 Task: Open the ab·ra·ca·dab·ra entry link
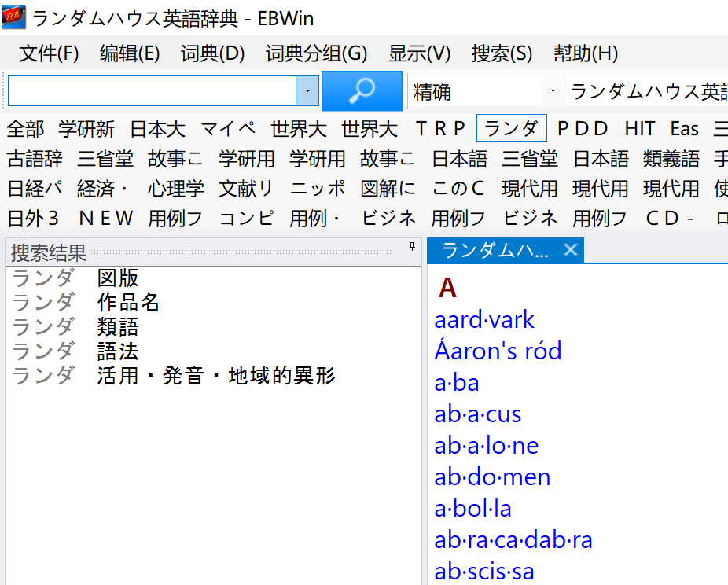tap(513, 540)
